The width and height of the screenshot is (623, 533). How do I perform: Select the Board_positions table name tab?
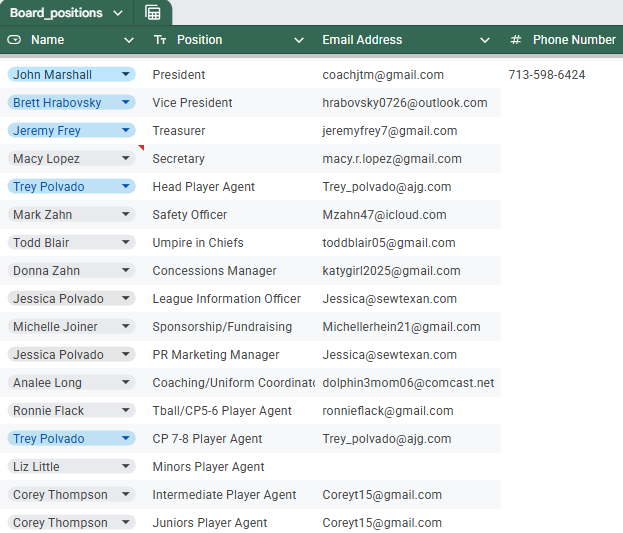pyautogui.click(x=56, y=13)
